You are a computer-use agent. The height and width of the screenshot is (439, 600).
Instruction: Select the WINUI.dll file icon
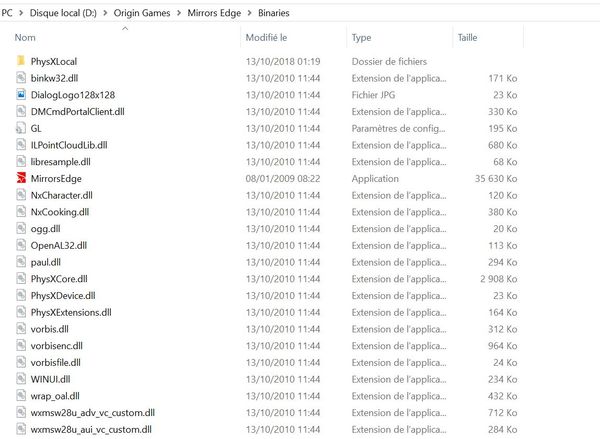21,379
